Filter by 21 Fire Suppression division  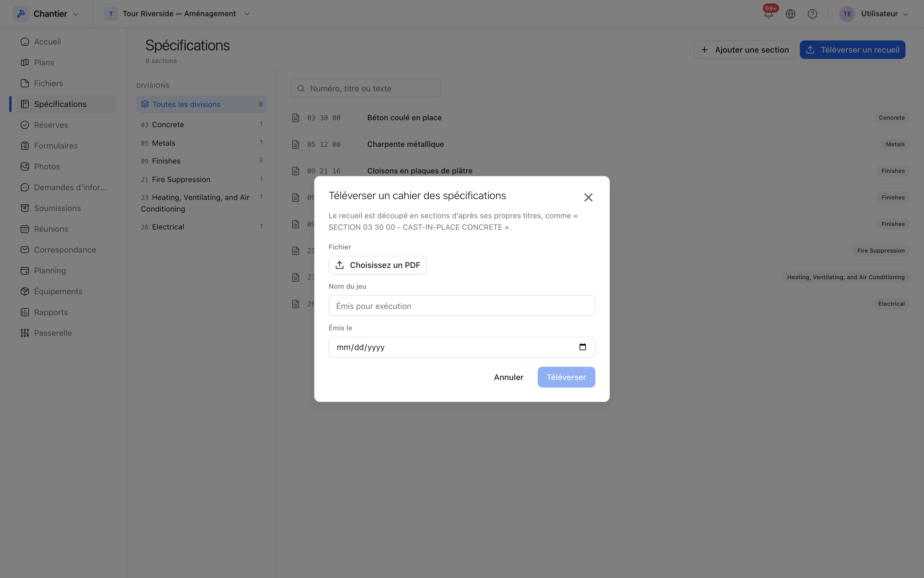point(202,179)
